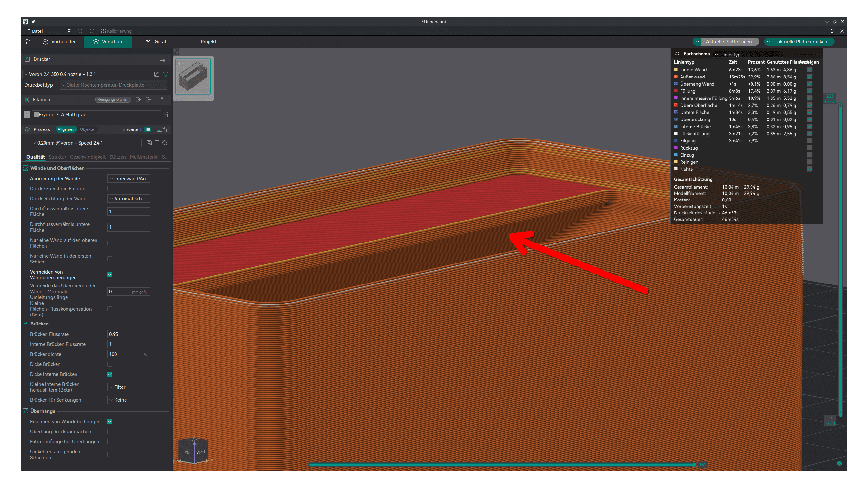Click the save icon in the menu bar
Screen dimensions: 868x496
point(69,31)
